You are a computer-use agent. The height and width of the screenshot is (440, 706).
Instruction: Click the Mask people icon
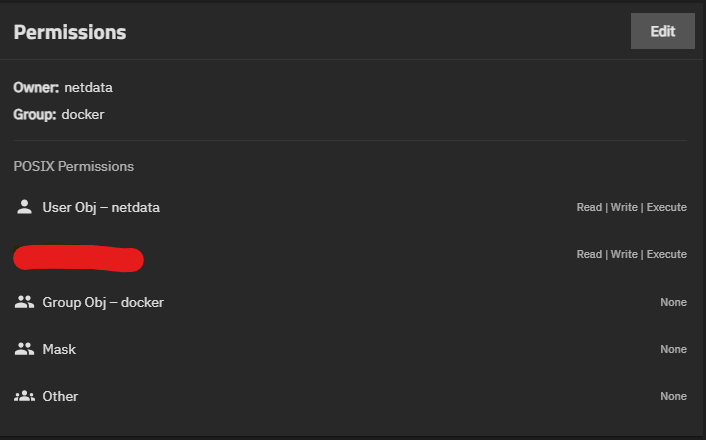click(x=25, y=349)
